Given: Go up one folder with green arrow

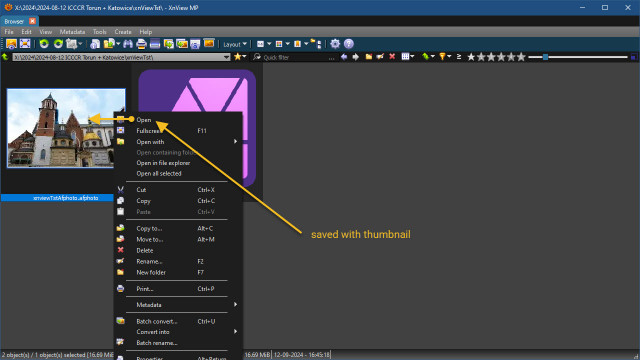Looking at the screenshot, I should 5,57.
